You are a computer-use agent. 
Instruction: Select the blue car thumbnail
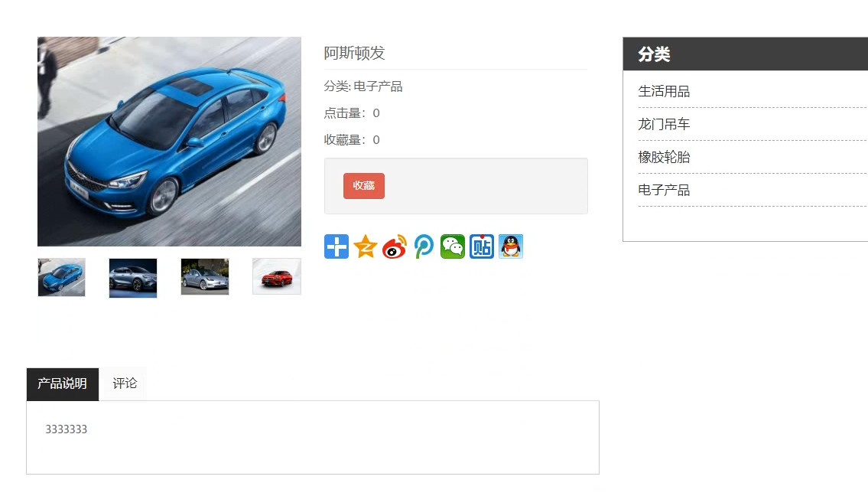(x=61, y=277)
